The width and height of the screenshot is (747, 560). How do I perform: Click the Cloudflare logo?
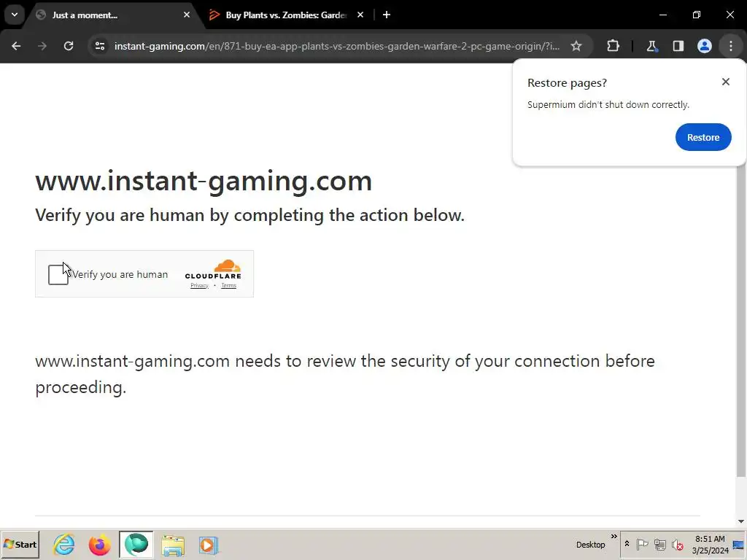[213, 270]
